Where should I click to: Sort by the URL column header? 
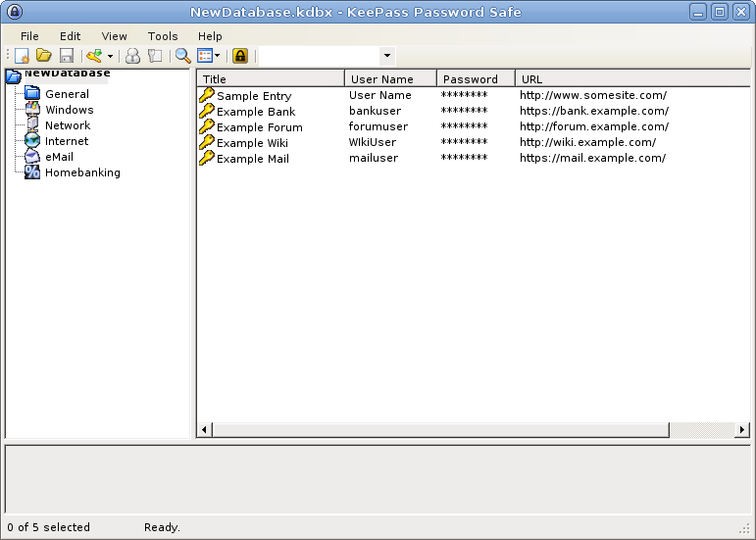[x=632, y=78]
